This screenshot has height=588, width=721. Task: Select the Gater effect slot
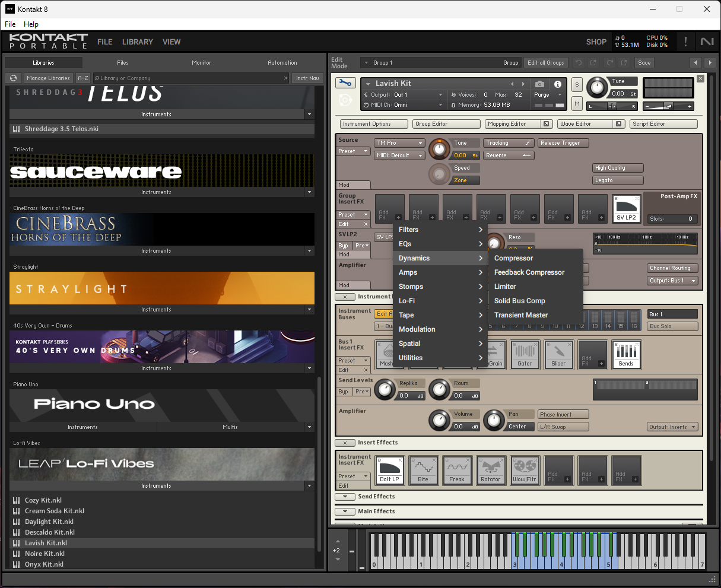tap(525, 354)
